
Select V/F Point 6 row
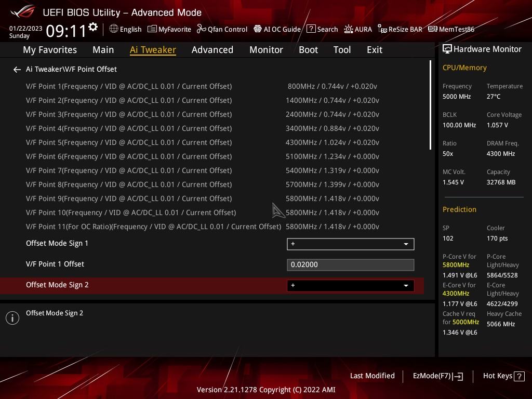pos(212,156)
